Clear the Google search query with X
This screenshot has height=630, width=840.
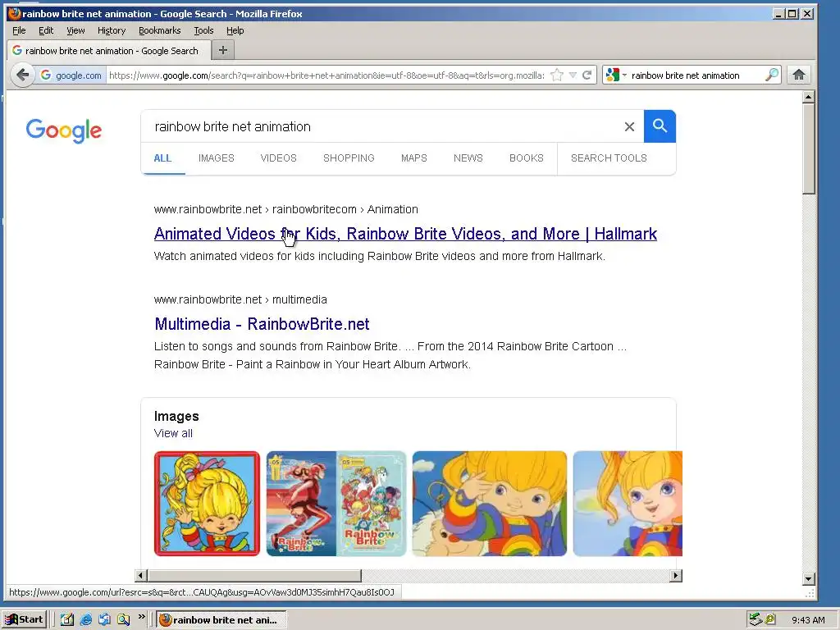pyautogui.click(x=629, y=126)
